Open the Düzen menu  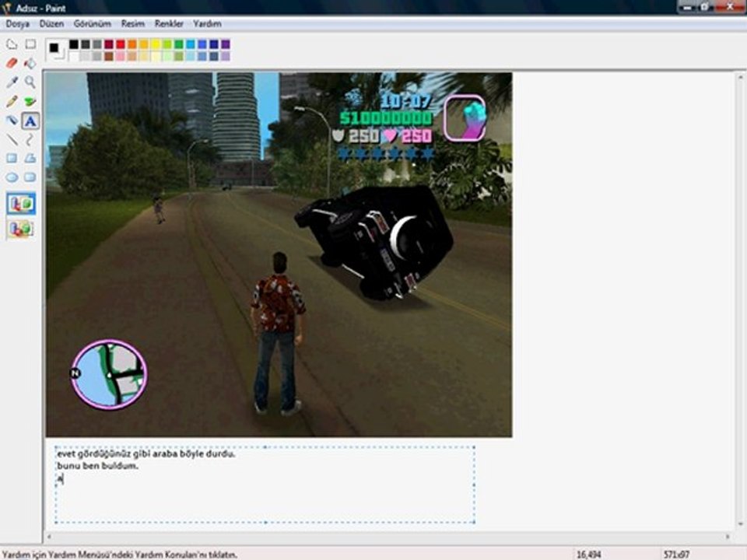tap(51, 23)
